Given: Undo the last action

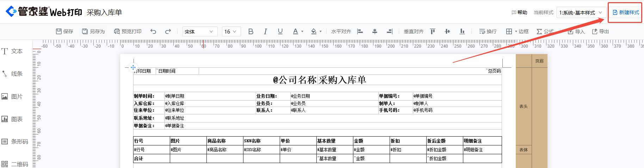Looking at the screenshot, I should (153, 31).
